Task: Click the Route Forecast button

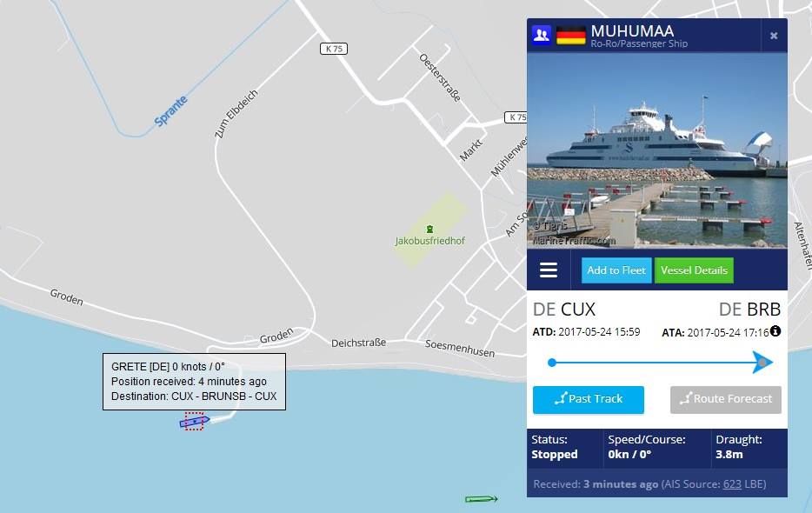Action: tap(726, 399)
